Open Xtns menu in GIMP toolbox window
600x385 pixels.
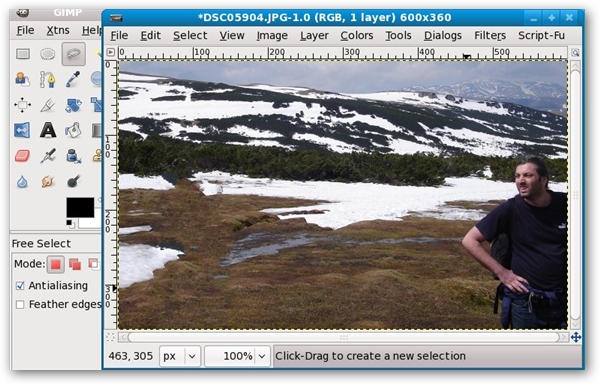coord(58,30)
